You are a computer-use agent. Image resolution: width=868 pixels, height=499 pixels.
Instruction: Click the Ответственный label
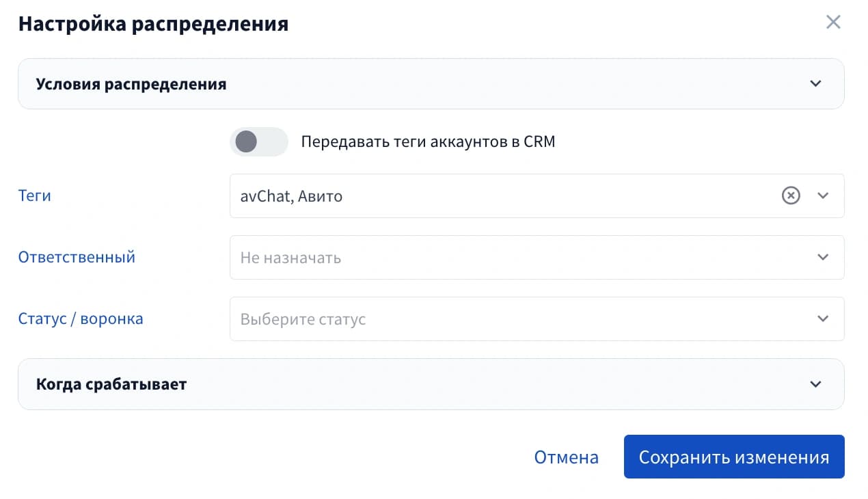[77, 257]
